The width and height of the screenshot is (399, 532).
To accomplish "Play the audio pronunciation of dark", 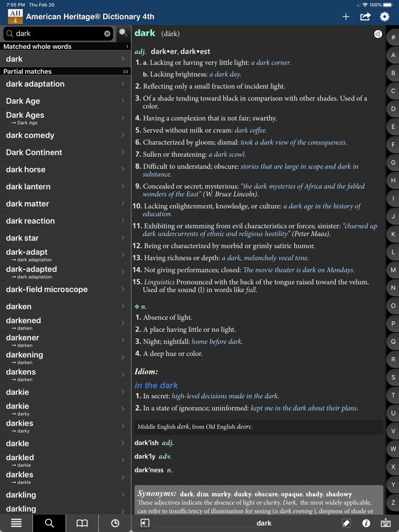I will [377, 34].
